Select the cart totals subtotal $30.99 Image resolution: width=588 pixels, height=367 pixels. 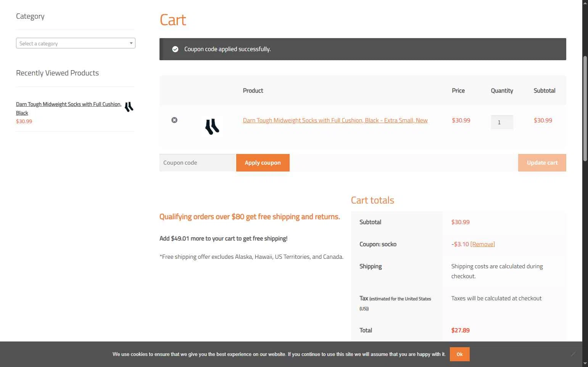coord(460,222)
